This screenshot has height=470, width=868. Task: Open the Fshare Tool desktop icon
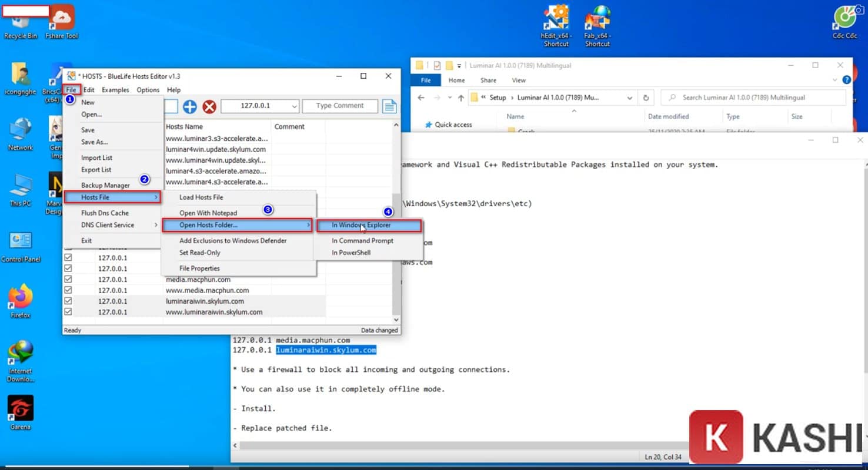[61, 18]
